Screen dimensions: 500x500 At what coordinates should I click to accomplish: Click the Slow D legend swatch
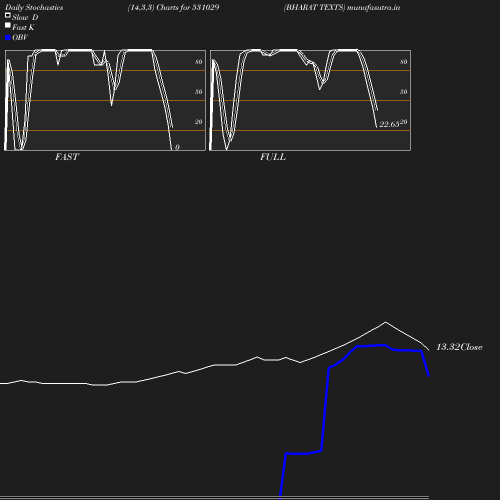click(x=8, y=15)
